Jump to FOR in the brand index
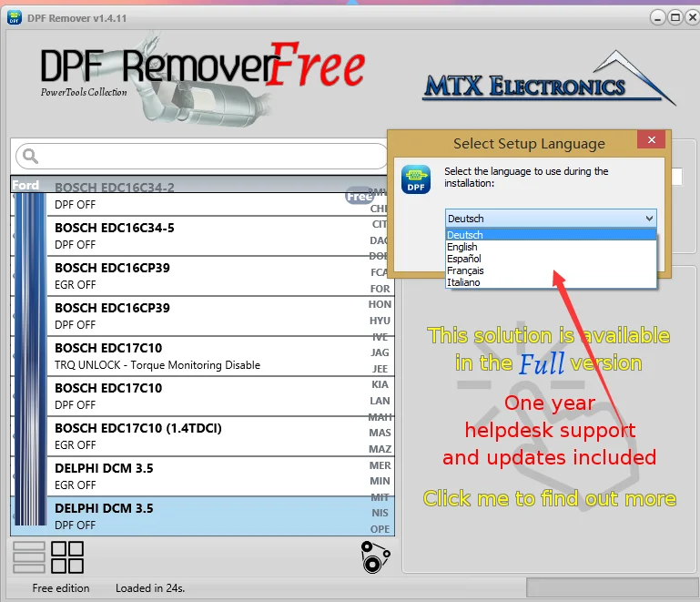 [x=380, y=289]
